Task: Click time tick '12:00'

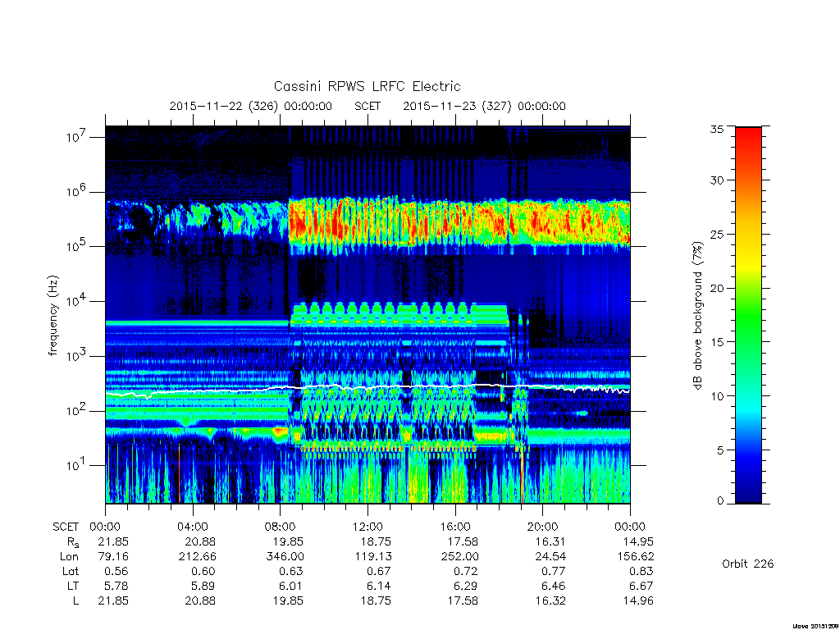Action: coord(367,527)
